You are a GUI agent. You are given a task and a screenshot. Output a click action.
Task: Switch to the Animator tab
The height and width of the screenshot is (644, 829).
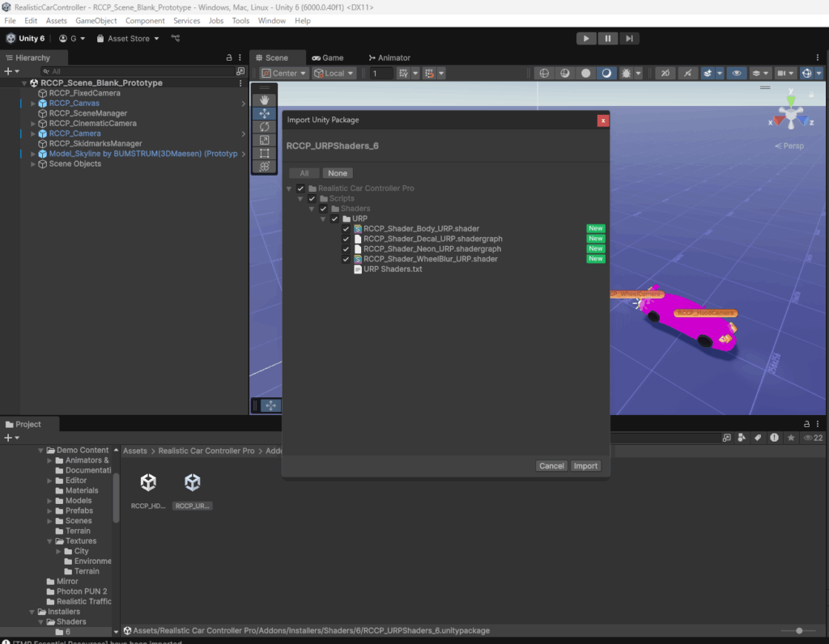click(389, 57)
